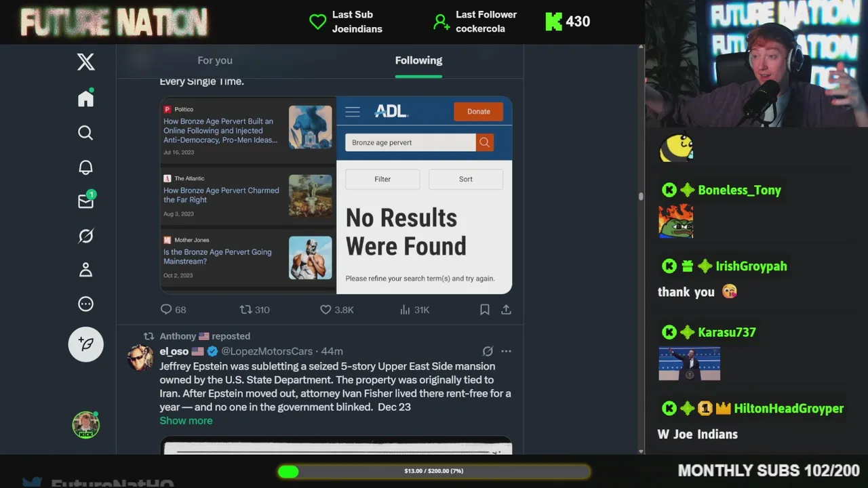Click ADL hamburger menu icon in image

pyautogui.click(x=353, y=112)
